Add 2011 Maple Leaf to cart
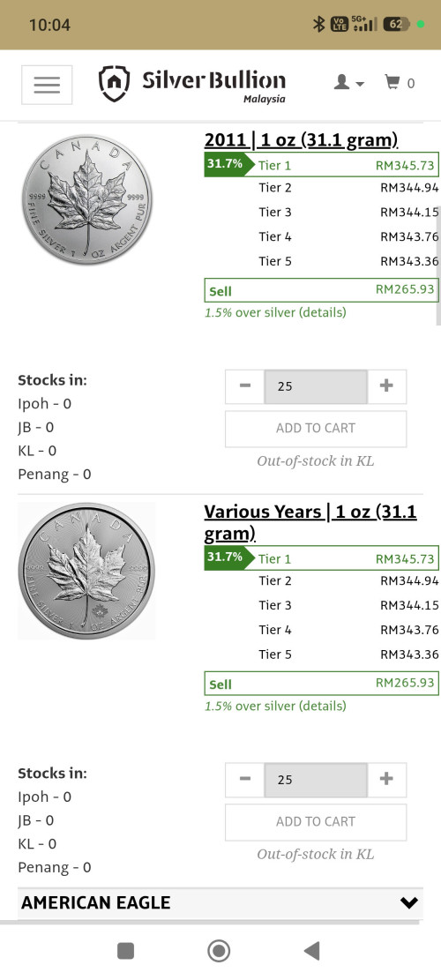 pos(316,429)
